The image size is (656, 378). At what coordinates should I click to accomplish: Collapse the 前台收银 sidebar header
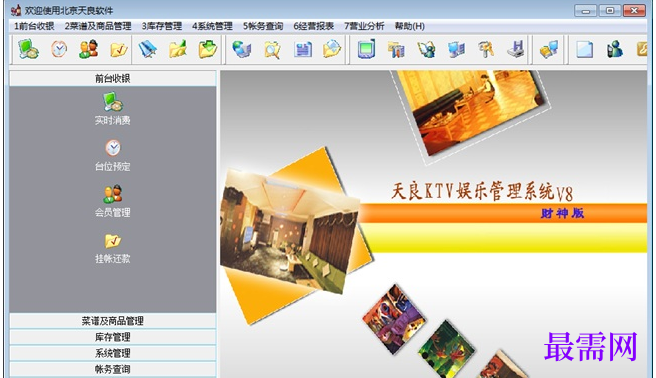pyautogui.click(x=113, y=79)
